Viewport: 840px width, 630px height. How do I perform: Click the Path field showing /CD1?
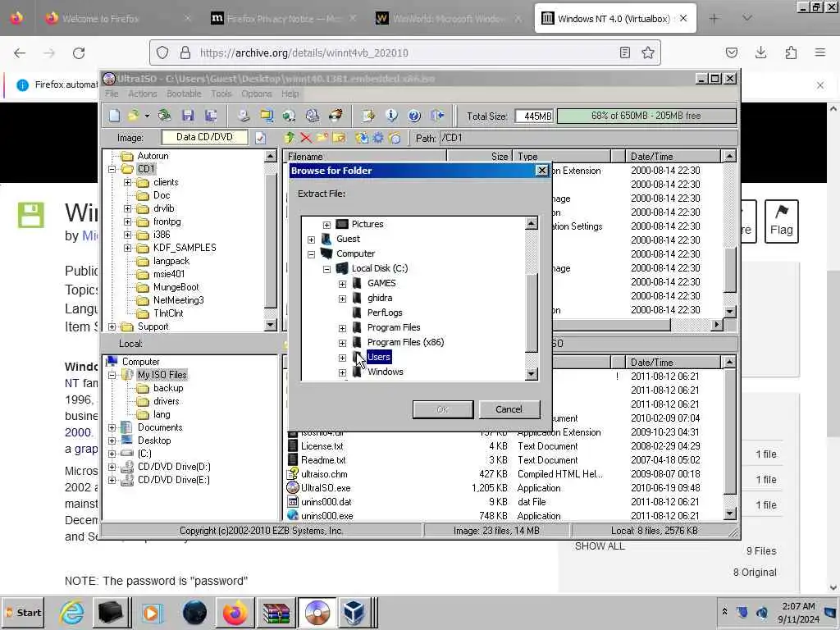587,138
